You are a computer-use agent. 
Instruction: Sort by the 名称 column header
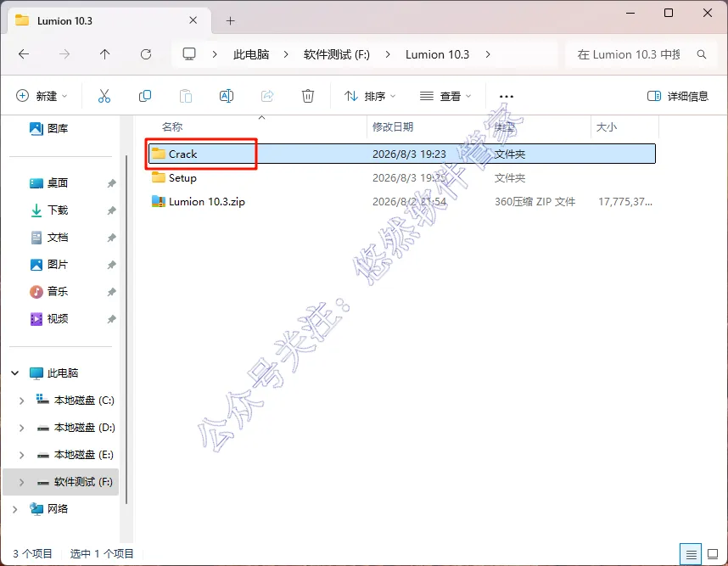172,126
